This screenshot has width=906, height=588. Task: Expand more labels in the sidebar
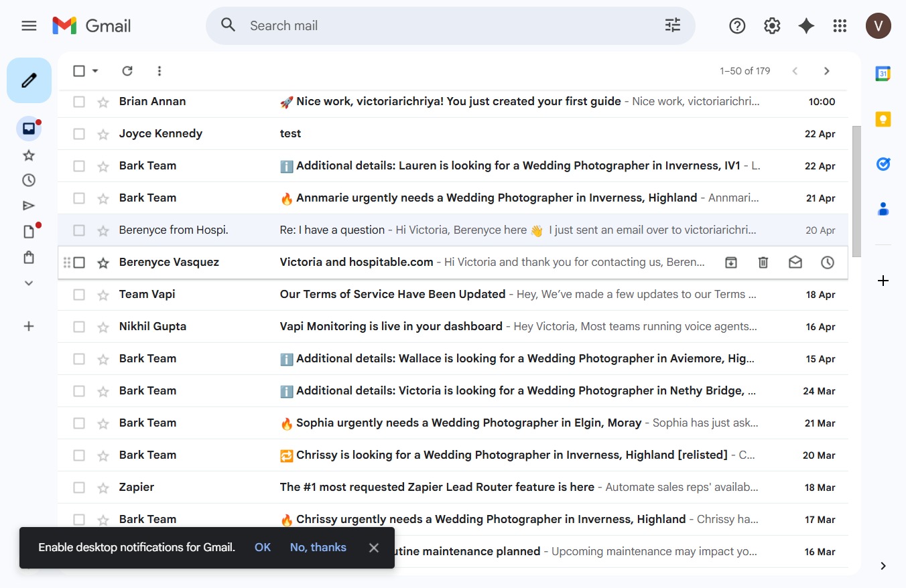29,283
